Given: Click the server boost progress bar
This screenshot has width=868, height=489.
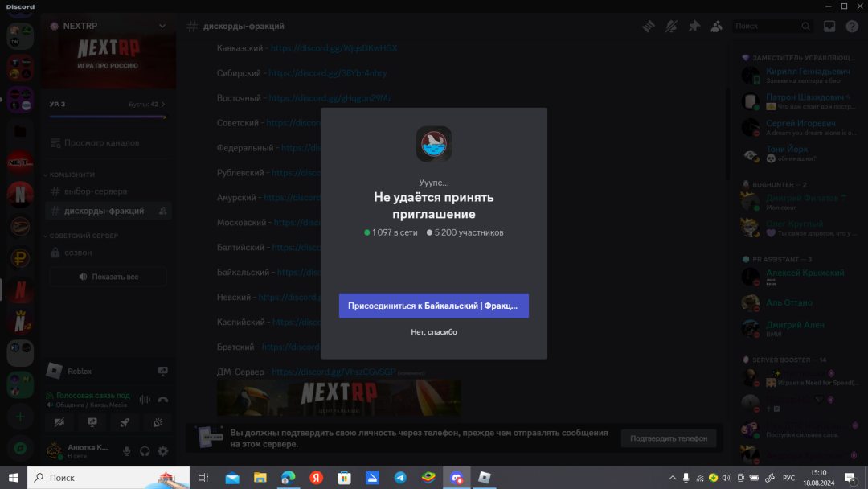Looking at the screenshot, I should tap(108, 117).
